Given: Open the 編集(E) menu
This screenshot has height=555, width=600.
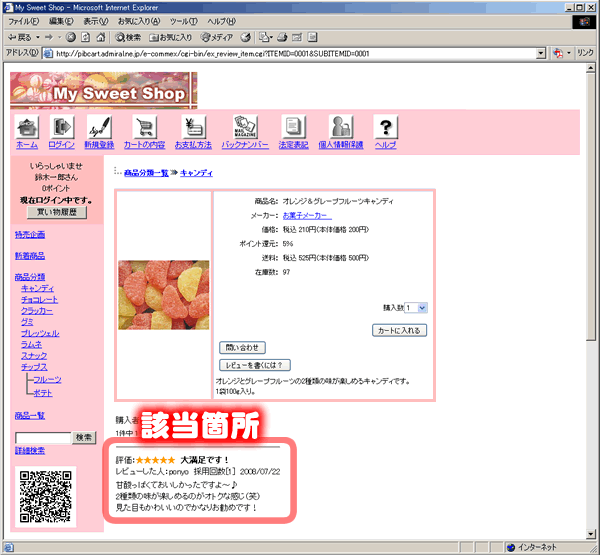Looking at the screenshot, I should coord(61,21).
